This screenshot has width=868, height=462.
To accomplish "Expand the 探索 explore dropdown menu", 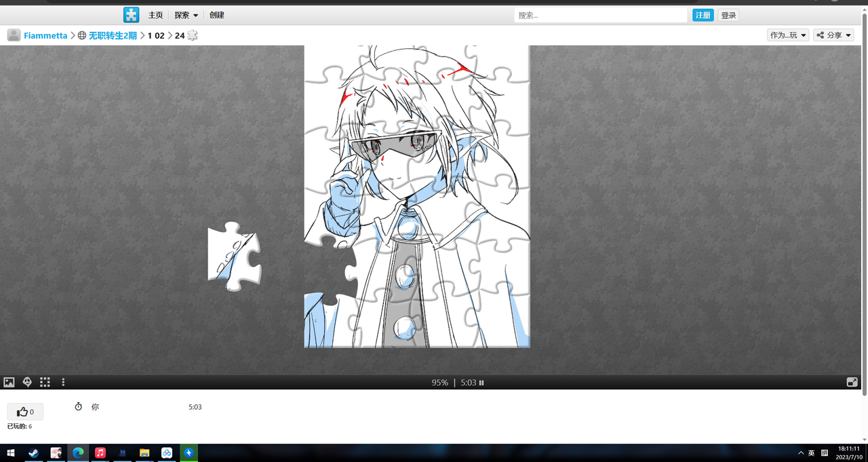I will tap(186, 15).
